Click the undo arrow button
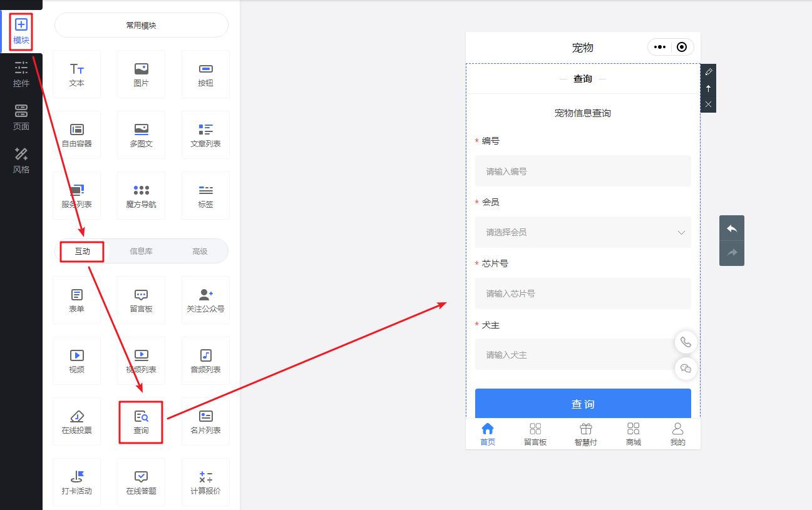The height and width of the screenshot is (510, 812). pos(732,228)
